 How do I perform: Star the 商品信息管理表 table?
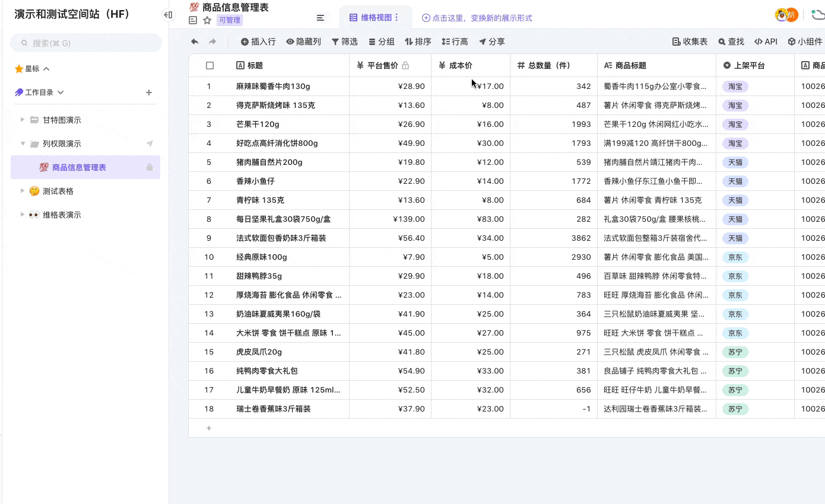tap(207, 20)
